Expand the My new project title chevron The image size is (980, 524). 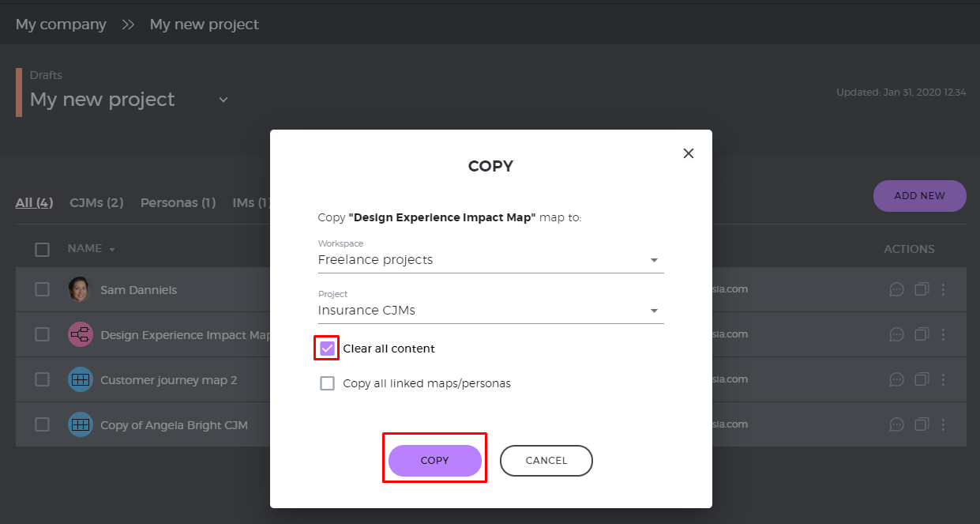pos(223,100)
